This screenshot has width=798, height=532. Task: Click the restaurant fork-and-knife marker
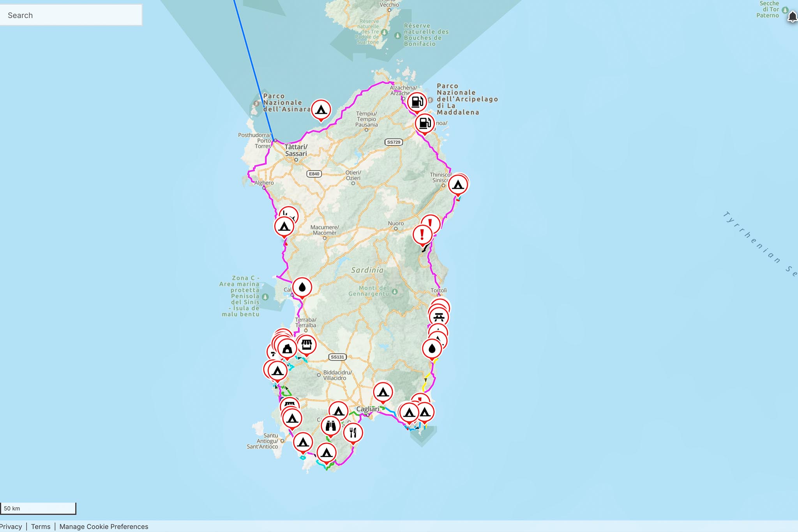coord(353,432)
